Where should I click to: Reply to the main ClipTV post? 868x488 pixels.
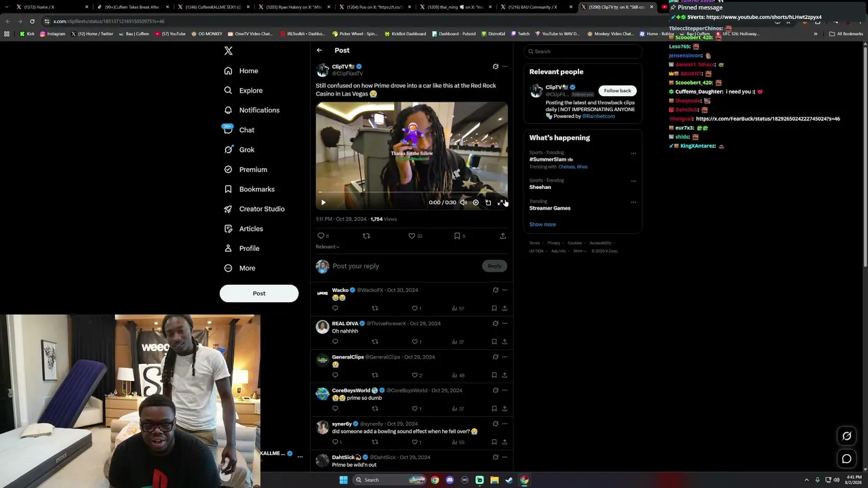321,236
